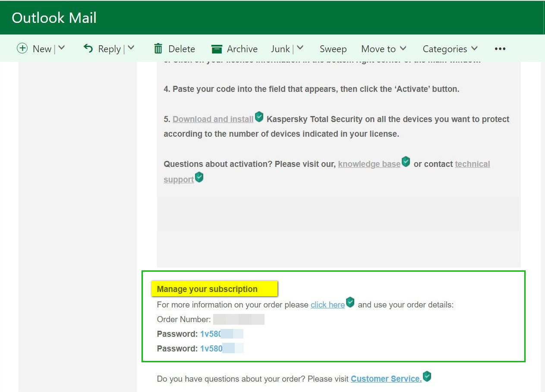This screenshot has width=545, height=392.
Task: Mark message as Junk
Action: point(280,49)
